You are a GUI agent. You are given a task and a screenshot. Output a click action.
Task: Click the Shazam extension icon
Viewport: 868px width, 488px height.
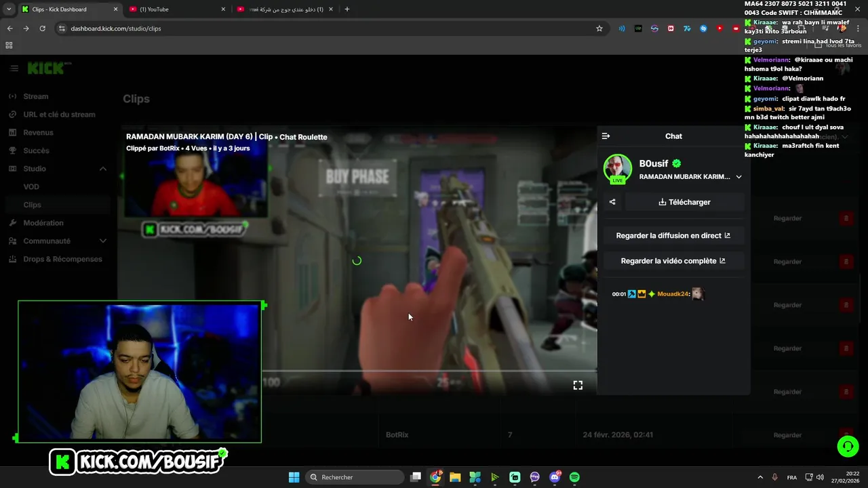coord(703,28)
